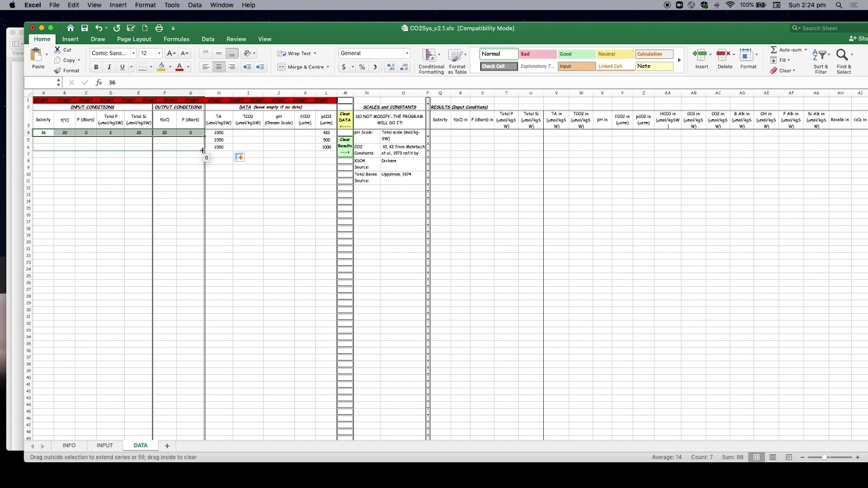Decrease font size with smaller A
The image size is (868, 488).
click(x=184, y=53)
